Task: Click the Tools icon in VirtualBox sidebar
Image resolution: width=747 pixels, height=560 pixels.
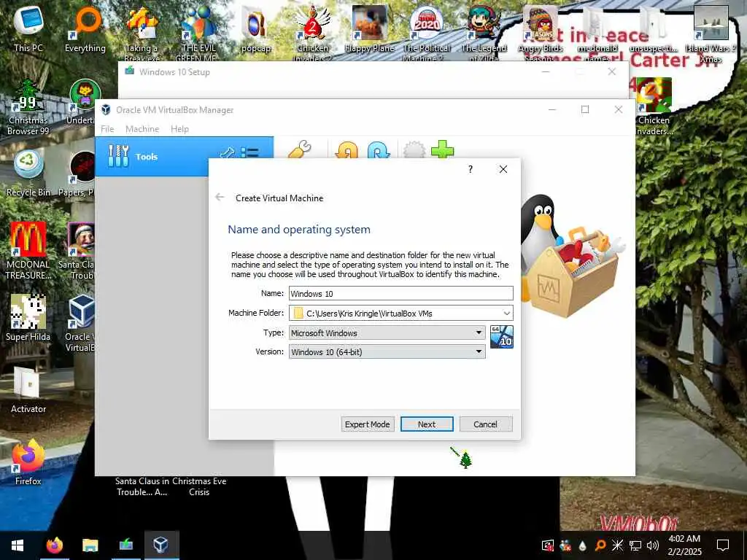Action: pyautogui.click(x=118, y=156)
